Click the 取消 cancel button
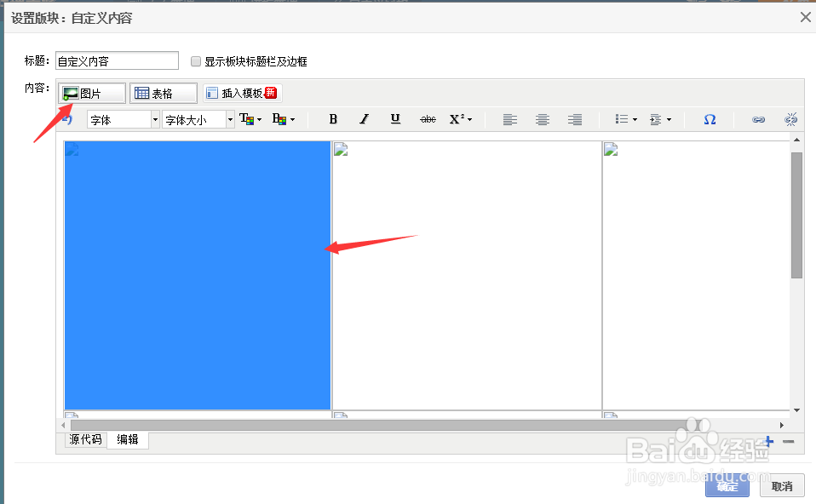The height and width of the screenshot is (504, 816). [782, 486]
